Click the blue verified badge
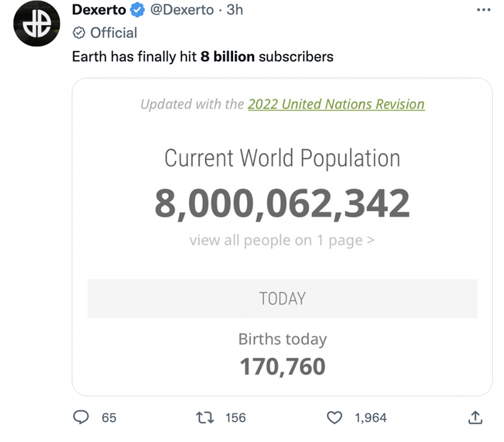The width and height of the screenshot is (504, 442). [137, 10]
